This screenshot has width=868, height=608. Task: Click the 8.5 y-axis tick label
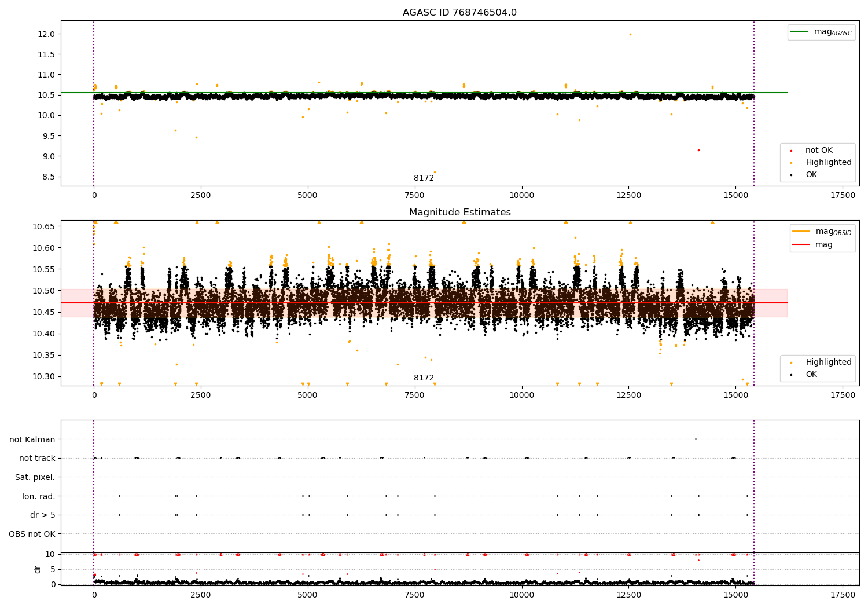click(49, 177)
